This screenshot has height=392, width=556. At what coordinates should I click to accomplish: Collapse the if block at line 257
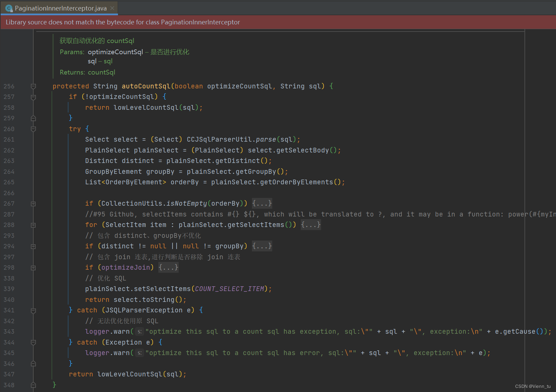point(33,97)
